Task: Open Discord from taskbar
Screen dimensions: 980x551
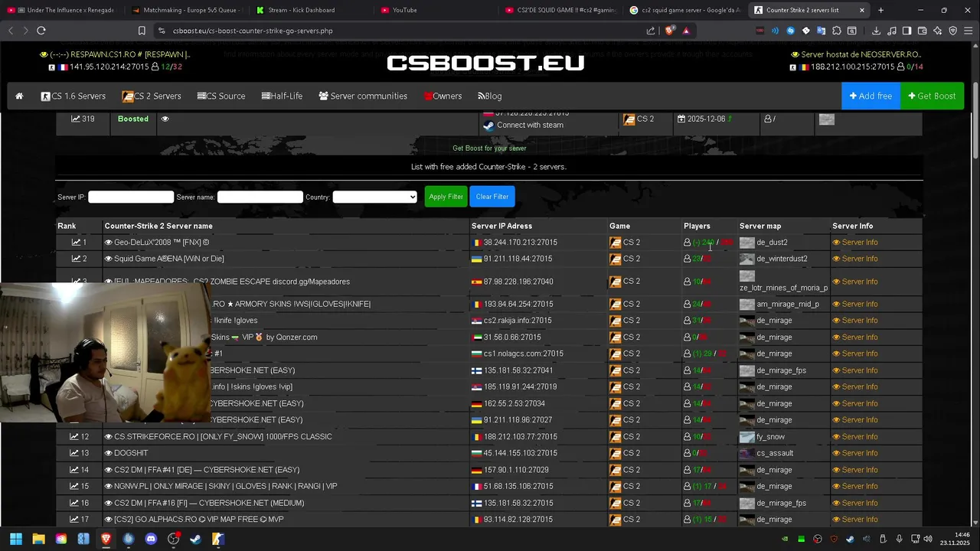Action: pos(151,539)
